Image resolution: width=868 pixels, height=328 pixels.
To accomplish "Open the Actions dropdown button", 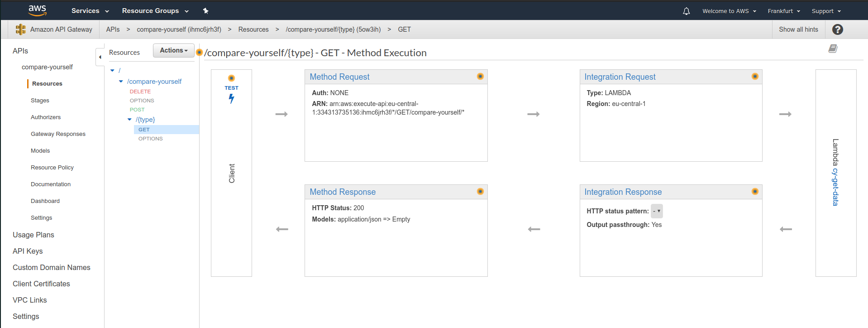I will [x=174, y=50].
